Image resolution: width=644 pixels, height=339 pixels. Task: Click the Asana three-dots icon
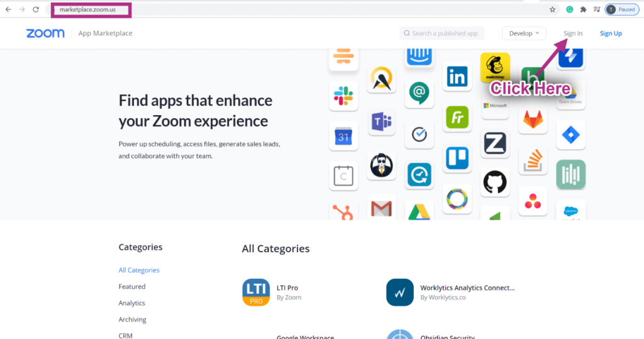(533, 201)
